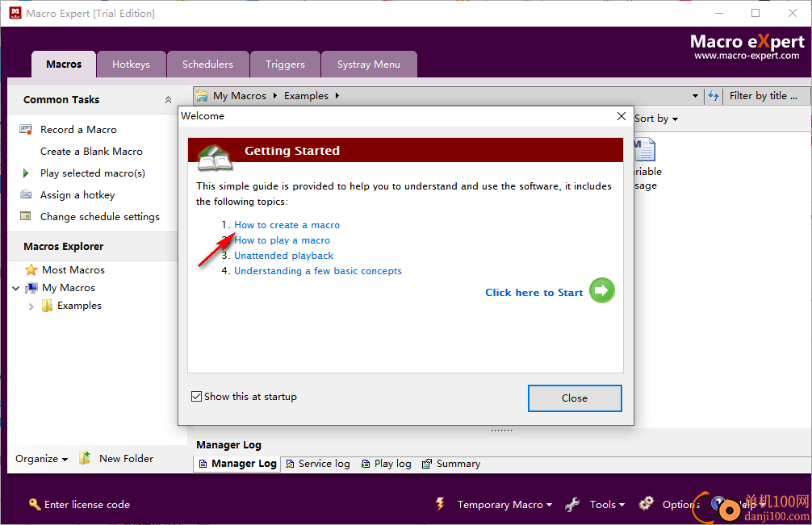
Task: Click the Examples breadcrumb
Action: 306,96
